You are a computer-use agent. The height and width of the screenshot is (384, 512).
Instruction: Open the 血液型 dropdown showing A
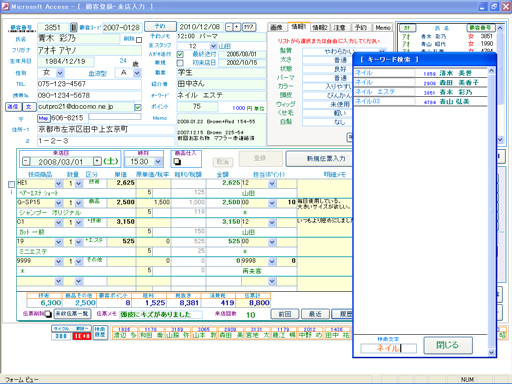[137, 73]
